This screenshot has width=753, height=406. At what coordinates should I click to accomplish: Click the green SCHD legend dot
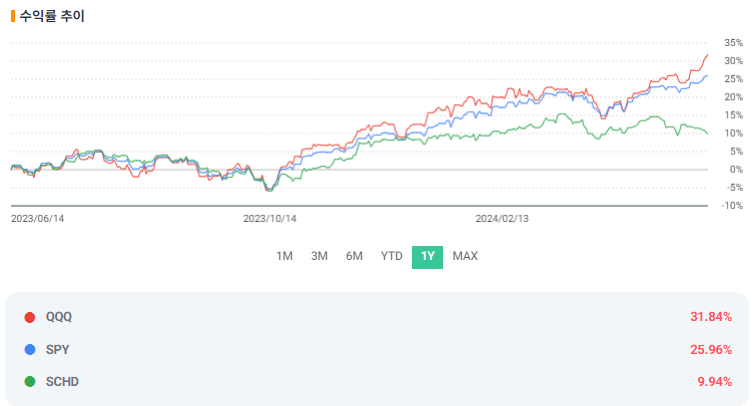point(30,381)
